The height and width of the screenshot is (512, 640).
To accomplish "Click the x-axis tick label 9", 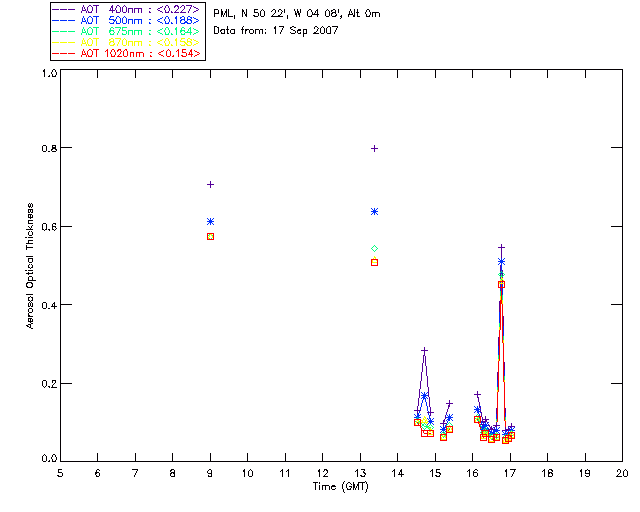I will point(210,473).
